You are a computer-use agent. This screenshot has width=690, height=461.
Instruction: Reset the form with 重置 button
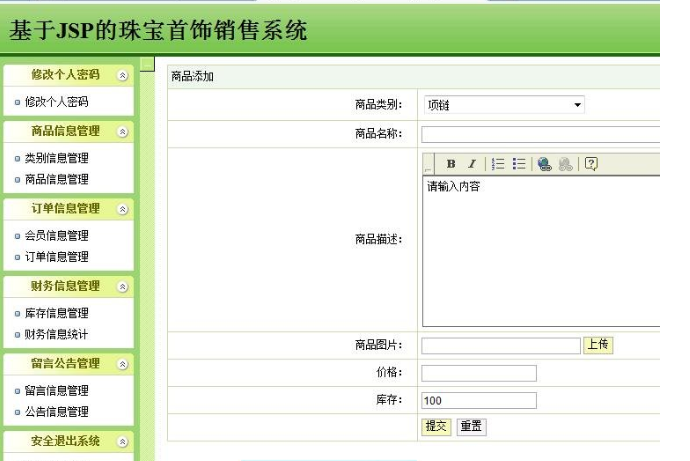[471, 427]
